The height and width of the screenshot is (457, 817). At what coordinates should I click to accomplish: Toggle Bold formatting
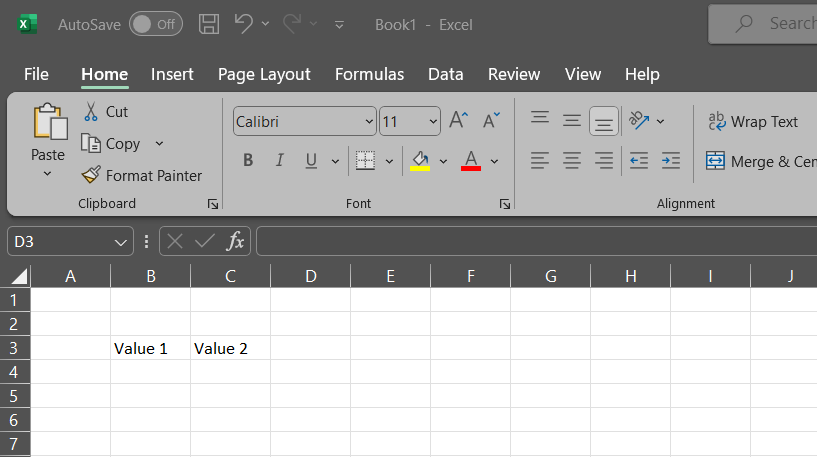[248, 160]
